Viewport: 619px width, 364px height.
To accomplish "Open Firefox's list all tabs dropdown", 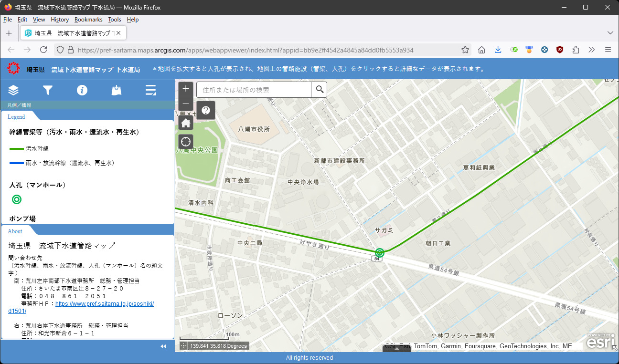I will coord(610,33).
